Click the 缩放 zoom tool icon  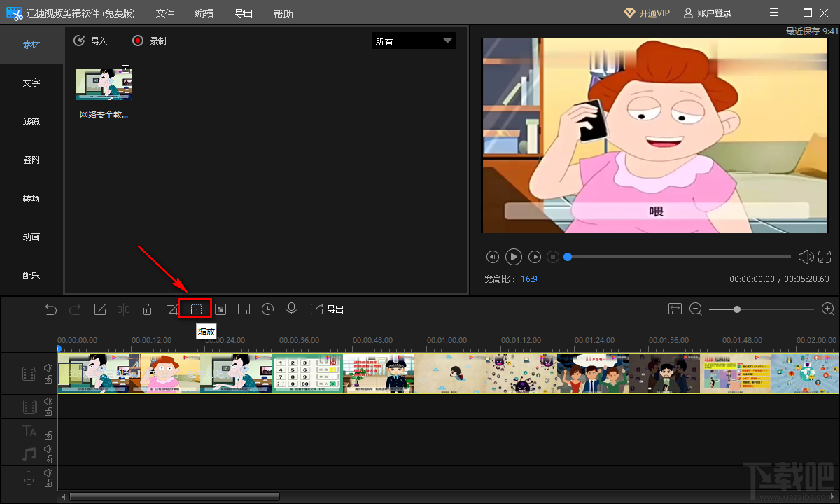196,309
